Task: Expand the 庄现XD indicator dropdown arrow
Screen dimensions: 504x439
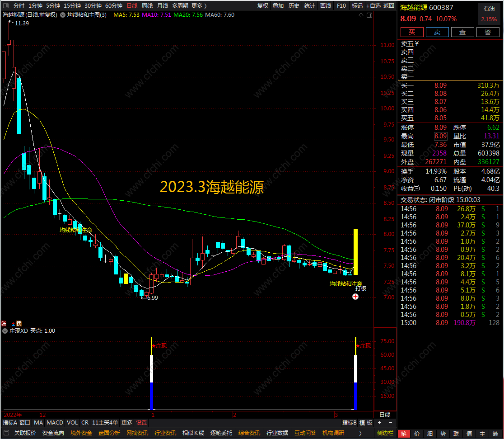Action: point(5,331)
